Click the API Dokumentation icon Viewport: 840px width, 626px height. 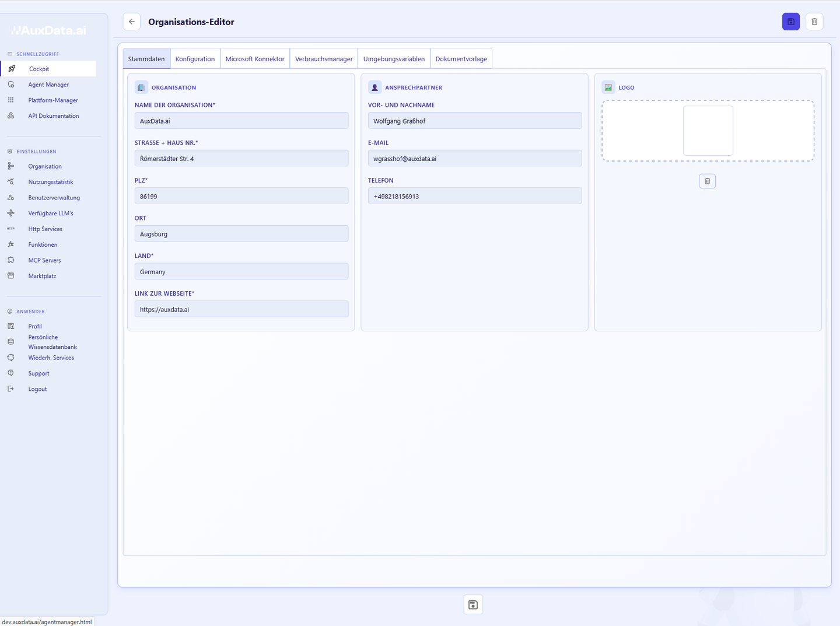(11, 116)
